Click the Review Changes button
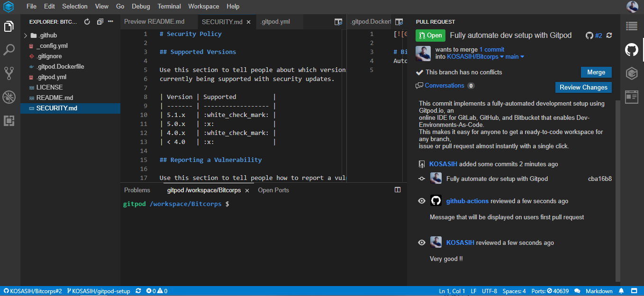644x296 pixels. 583,88
